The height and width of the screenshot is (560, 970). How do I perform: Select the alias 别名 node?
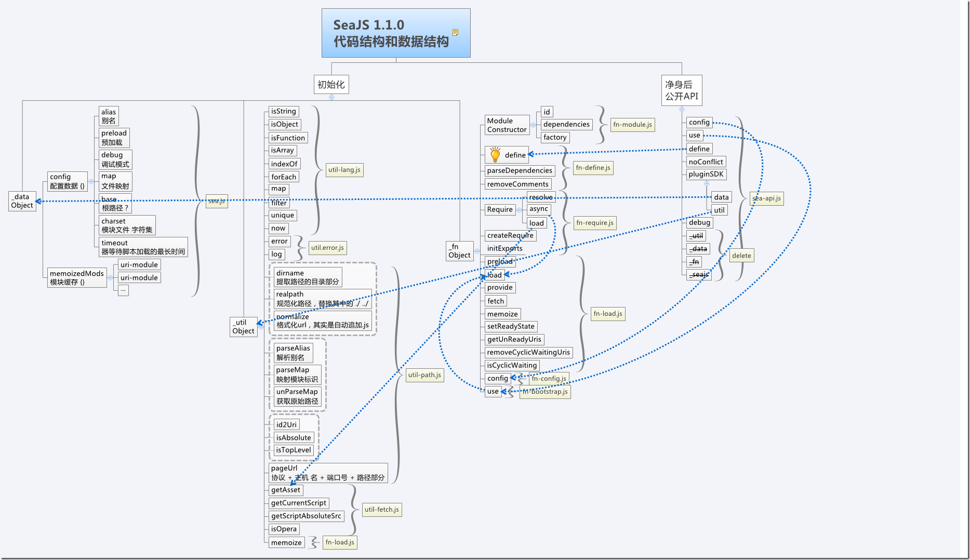tap(109, 116)
